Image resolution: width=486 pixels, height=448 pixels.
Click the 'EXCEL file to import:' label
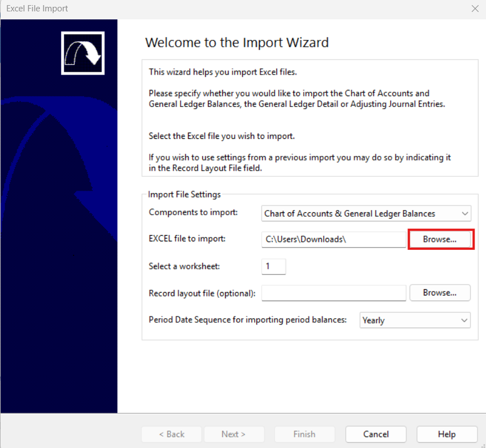[187, 239]
